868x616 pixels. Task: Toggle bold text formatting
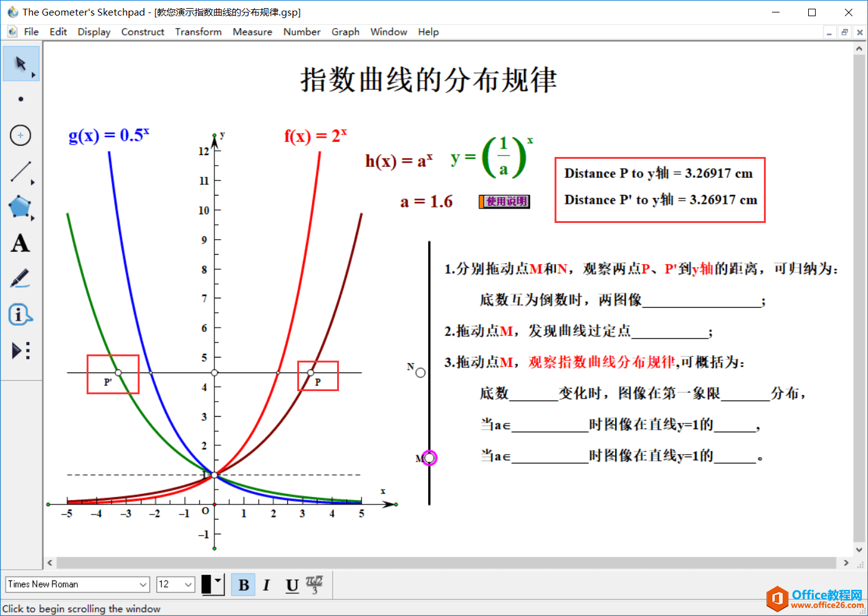coord(244,585)
